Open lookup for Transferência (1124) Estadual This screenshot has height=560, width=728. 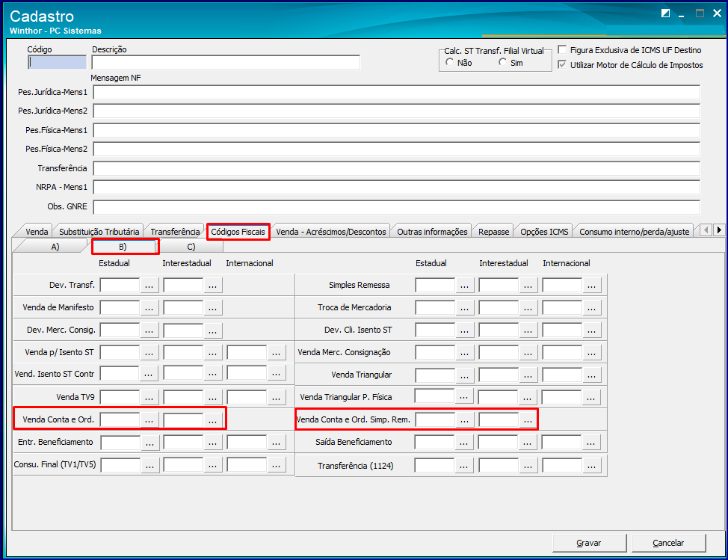point(464,466)
